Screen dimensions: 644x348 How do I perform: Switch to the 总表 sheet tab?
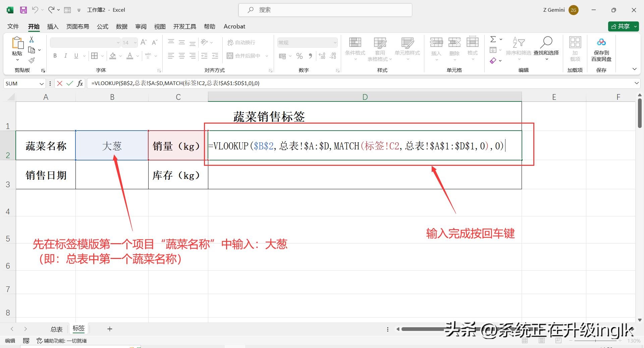tap(56, 329)
